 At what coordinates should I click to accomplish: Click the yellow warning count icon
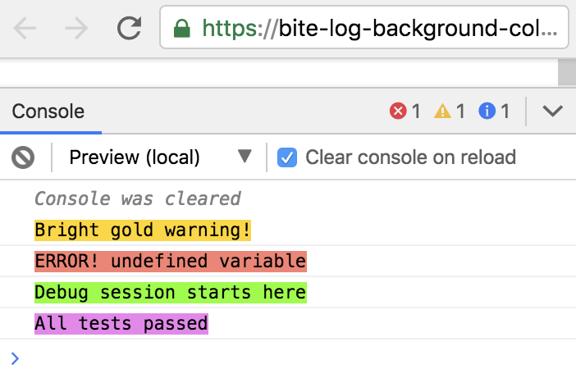tap(443, 111)
